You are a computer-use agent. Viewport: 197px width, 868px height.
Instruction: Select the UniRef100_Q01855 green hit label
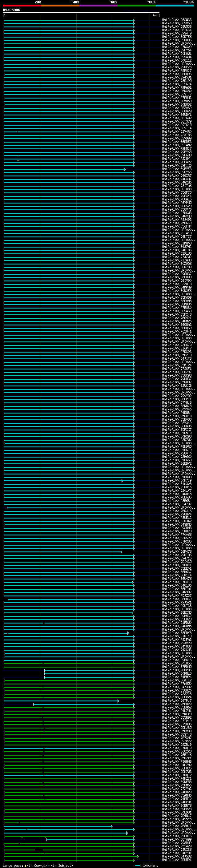pyautogui.click(x=177, y=663)
